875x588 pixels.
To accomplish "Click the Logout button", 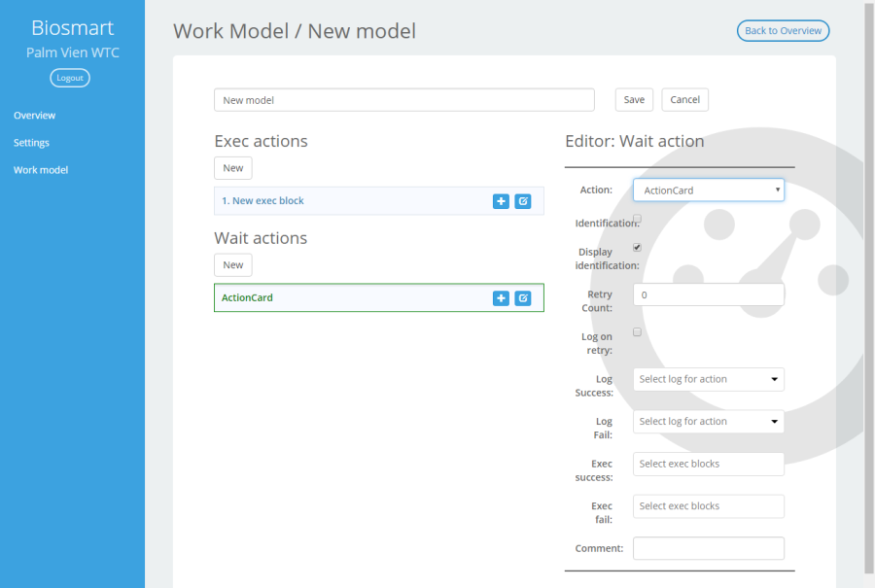I will (x=70, y=78).
